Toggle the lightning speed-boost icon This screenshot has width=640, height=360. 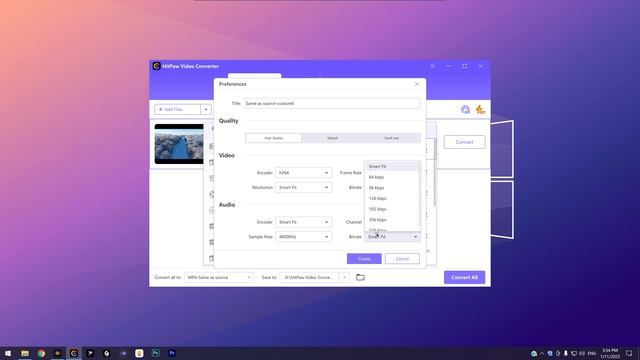pos(480,109)
